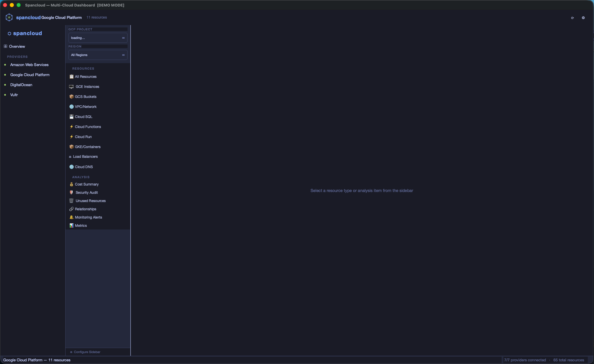Open Monitoring Alerts label

click(89, 217)
